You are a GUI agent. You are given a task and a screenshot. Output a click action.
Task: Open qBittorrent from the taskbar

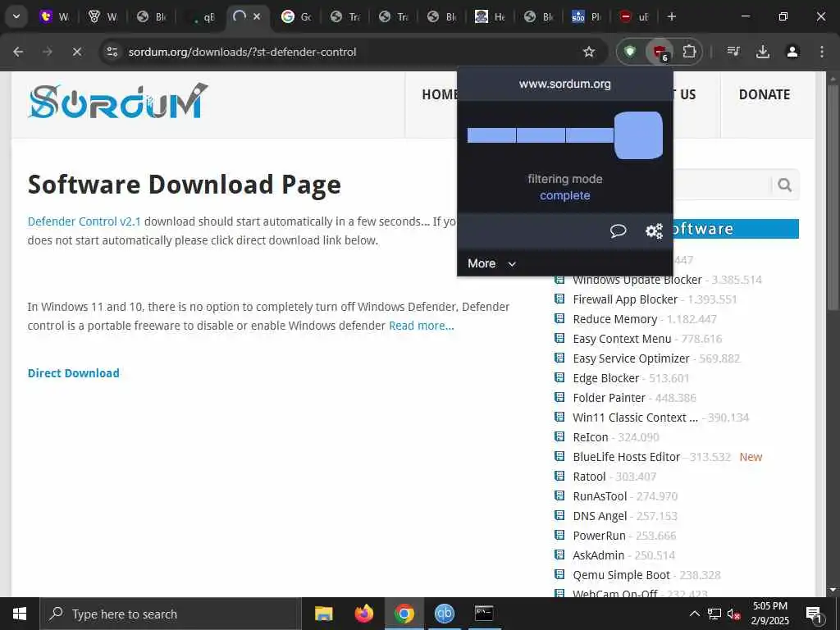(444, 614)
